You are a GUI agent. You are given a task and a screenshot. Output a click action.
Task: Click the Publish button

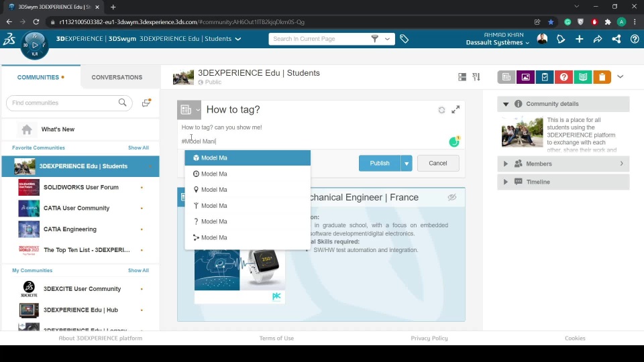tap(380, 164)
